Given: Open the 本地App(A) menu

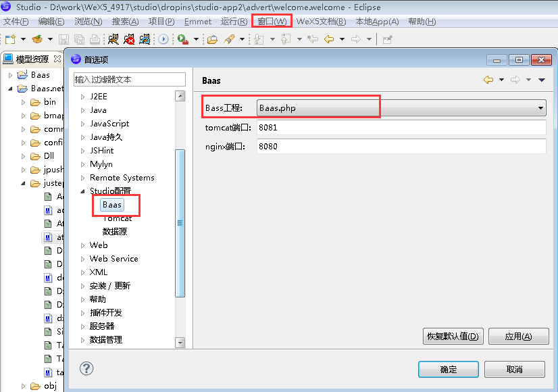Looking at the screenshot, I should 377,22.
